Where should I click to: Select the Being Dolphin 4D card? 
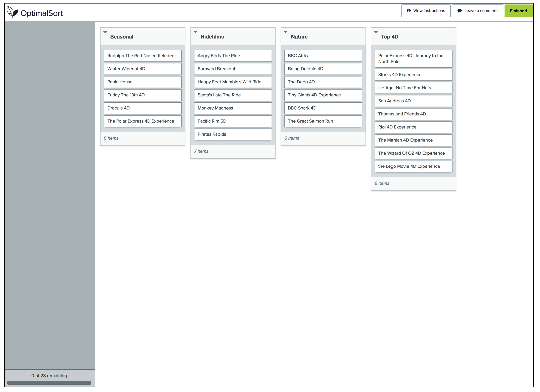point(323,69)
